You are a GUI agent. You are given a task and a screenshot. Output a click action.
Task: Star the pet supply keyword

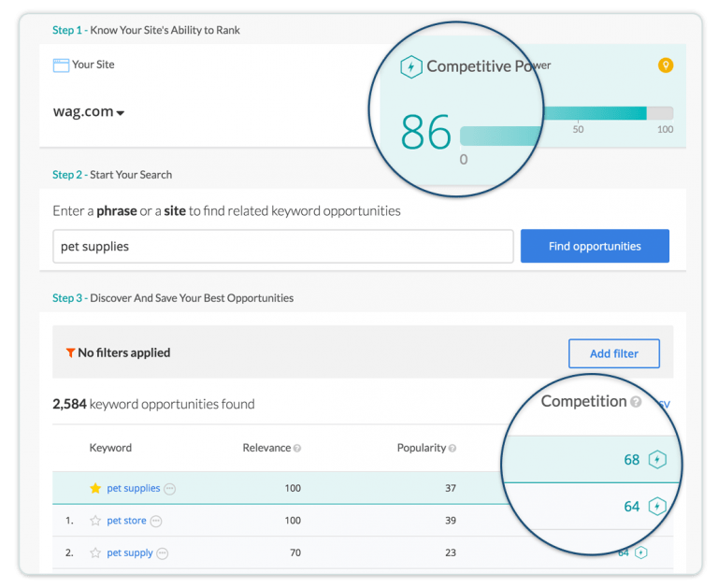tap(94, 552)
